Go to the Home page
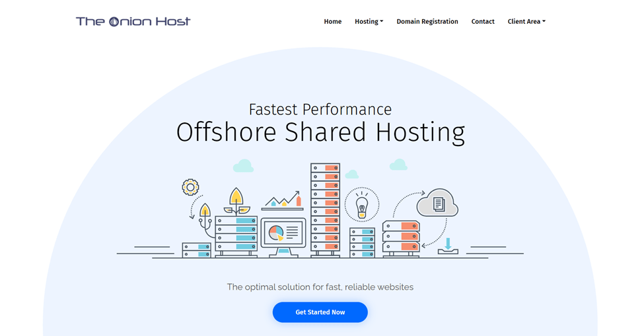The image size is (644, 336). coord(332,21)
